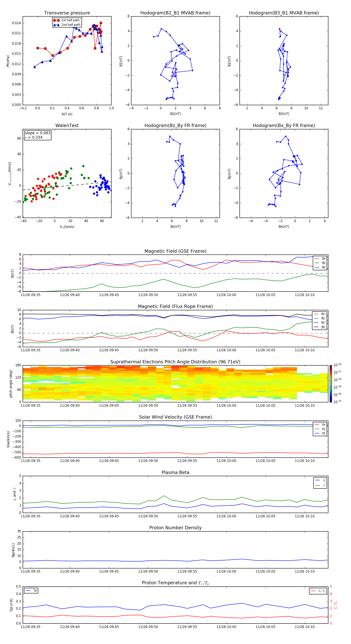Select the βp entry in Plasma Beta legend
The height and width of the screenshot is (644, 351).
point(321,480)
